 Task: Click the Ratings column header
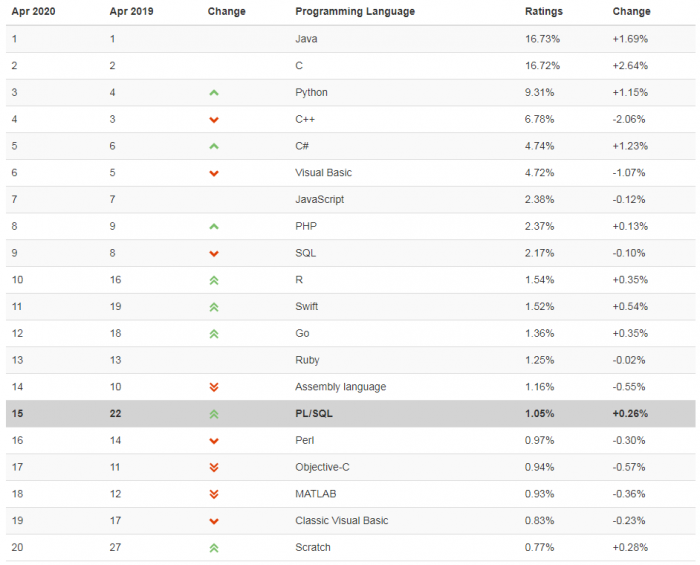click(x=544, y=12)
